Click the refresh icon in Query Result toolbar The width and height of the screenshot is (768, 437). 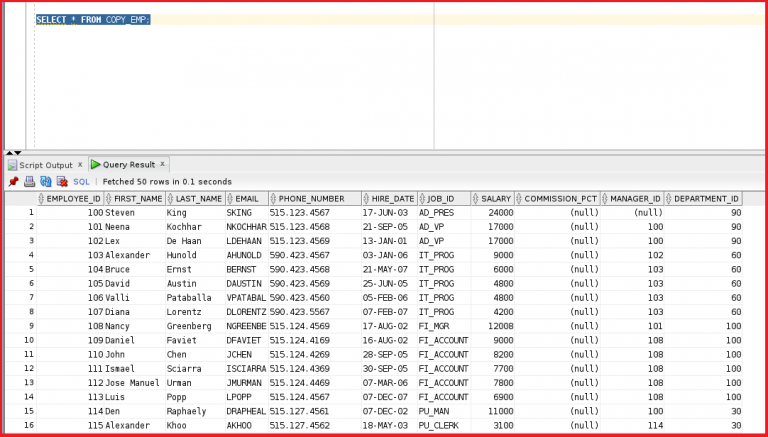coord(46,182)
